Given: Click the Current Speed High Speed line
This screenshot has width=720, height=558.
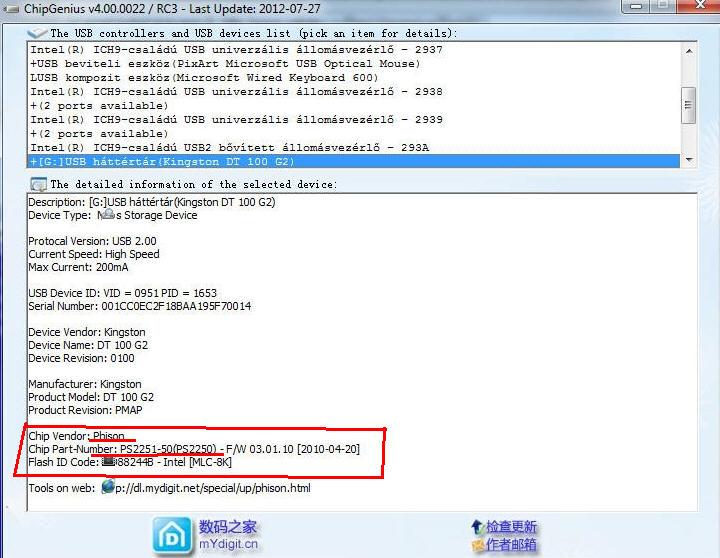Looking at the screenshot, I should click(94, 254).
